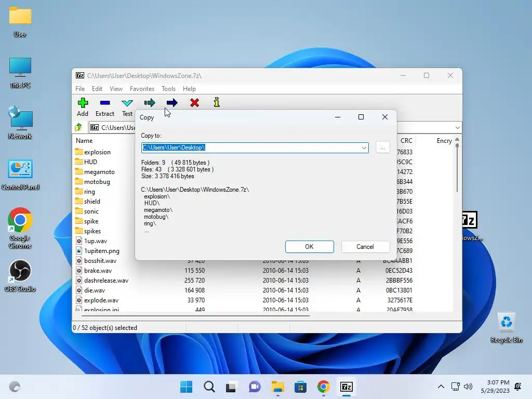Click the taskbar Search icon
This screenshot has width=532, height=399.
[209, 387]
